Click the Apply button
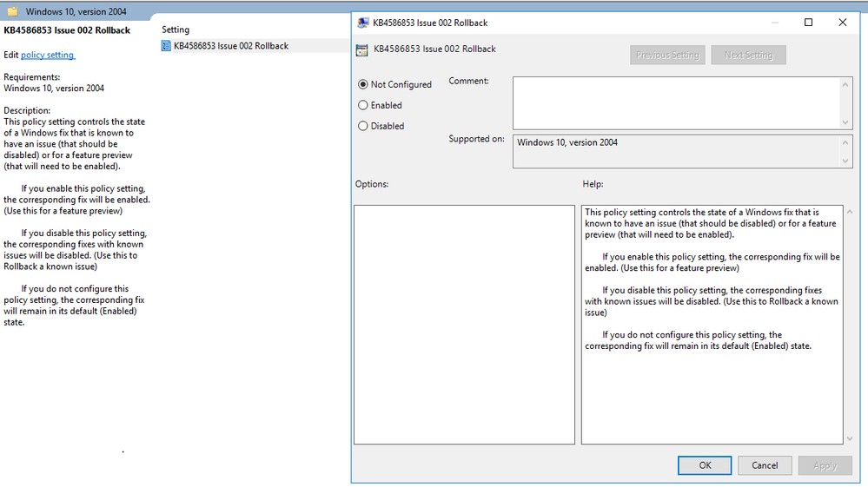Screen dimensions: 868x487 tap(825, 465)
